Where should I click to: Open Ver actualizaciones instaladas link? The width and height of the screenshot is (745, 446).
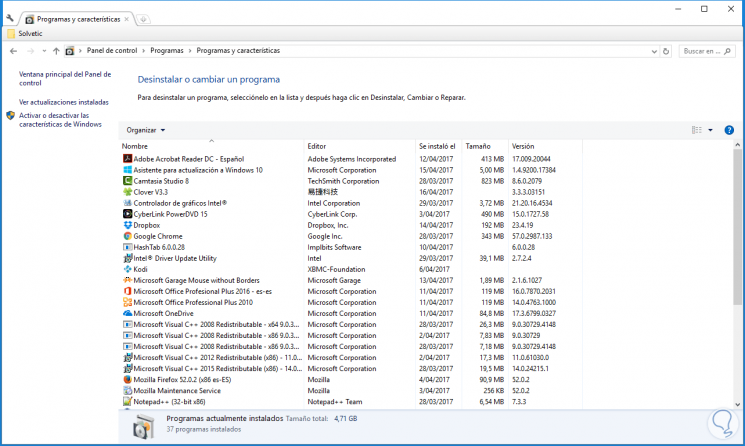point(64,102)
